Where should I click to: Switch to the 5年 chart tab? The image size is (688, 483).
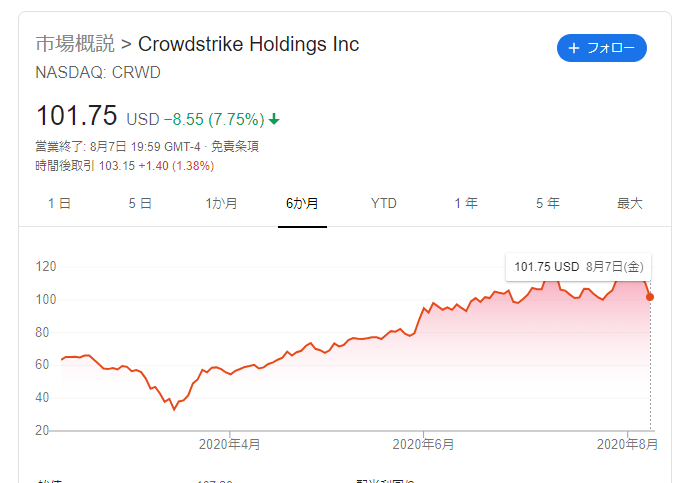click(x=548, y=204)
